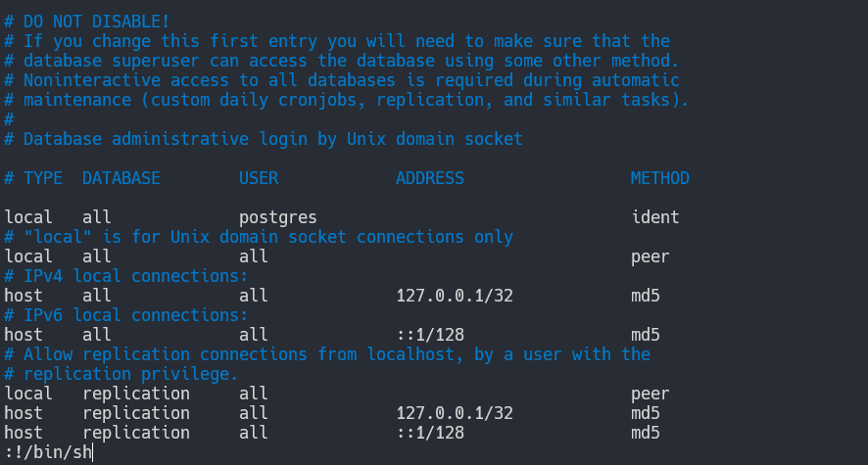
Task: Click the "IPv6 local connections" comment
Action: [126, 315]
